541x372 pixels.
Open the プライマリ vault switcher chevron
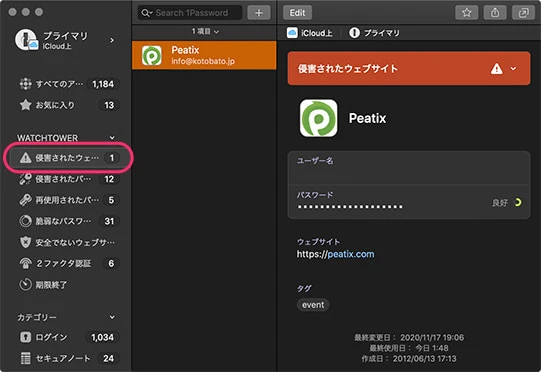(x=112, y=40)
